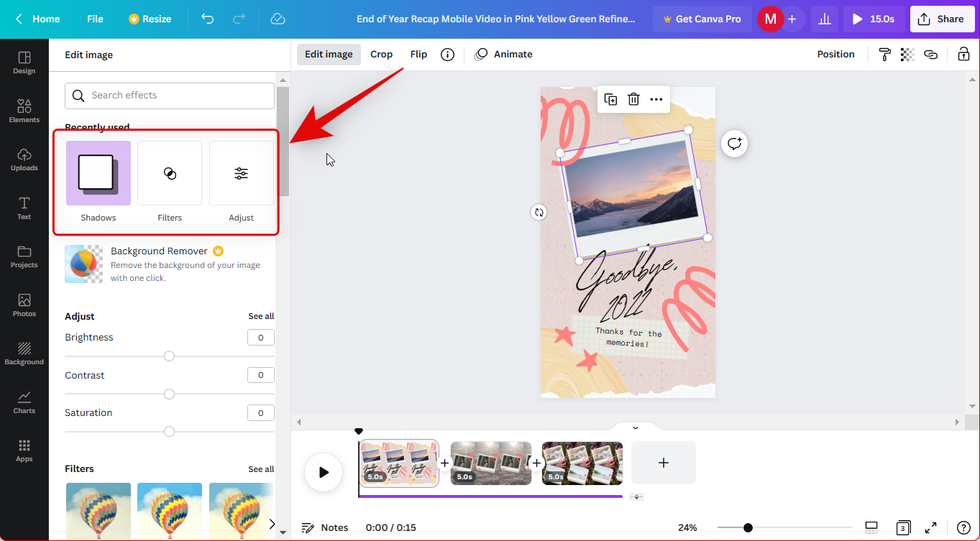Viewport: 980px width, 541px height.
Task: Open the Background sidebar panel
Action: [x=24, y=353]
